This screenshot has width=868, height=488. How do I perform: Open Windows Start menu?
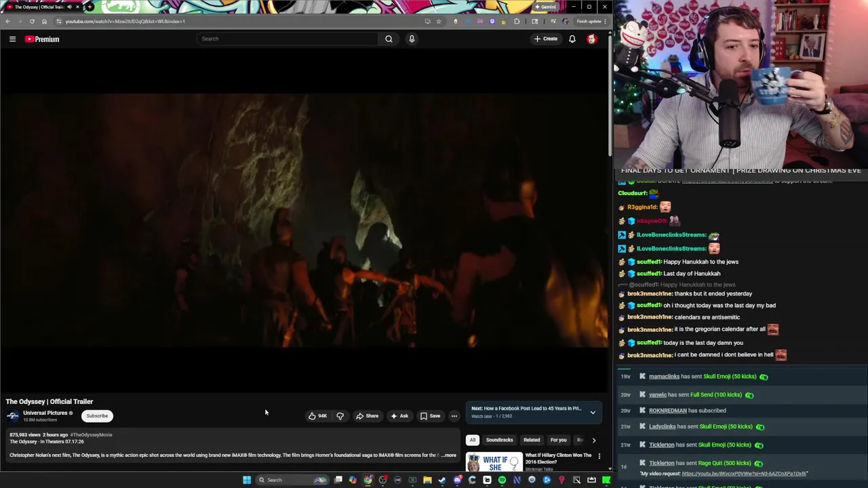coord(247,480)
